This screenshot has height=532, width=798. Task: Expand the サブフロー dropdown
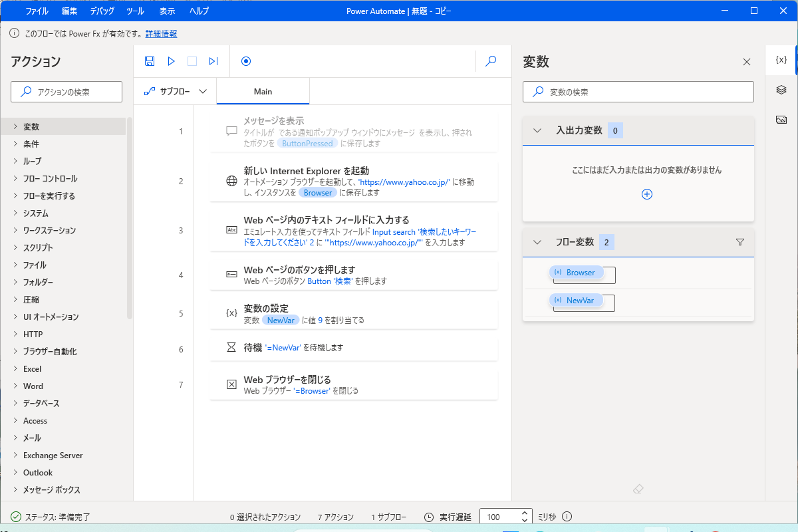tap(175, 90)
